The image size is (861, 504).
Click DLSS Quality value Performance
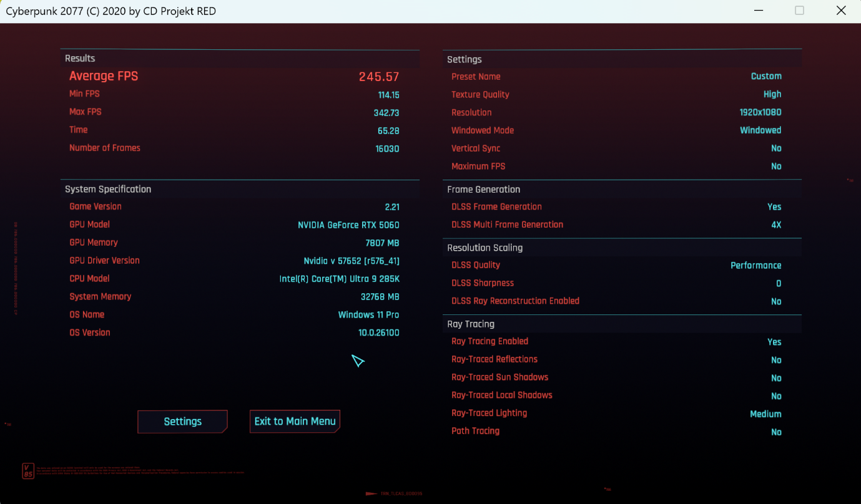click(756, 266)
